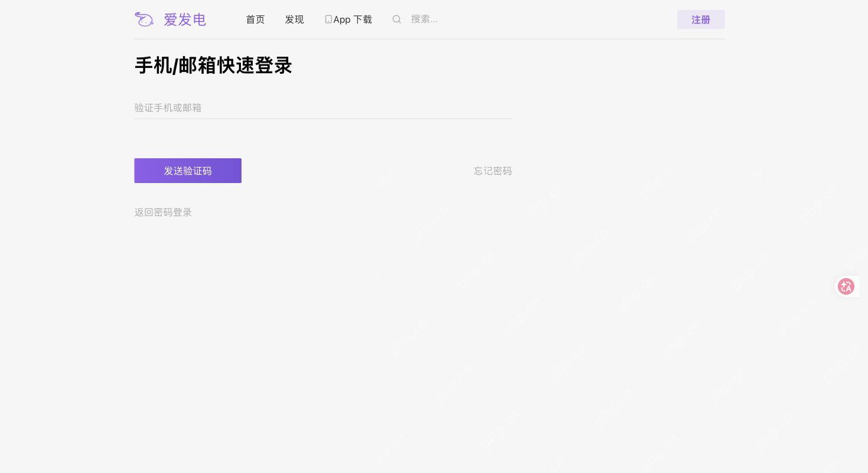Viewport: 868px width, 473px height.
Task: Click the 爱发电 brand name text
Action: pos(185,19)
